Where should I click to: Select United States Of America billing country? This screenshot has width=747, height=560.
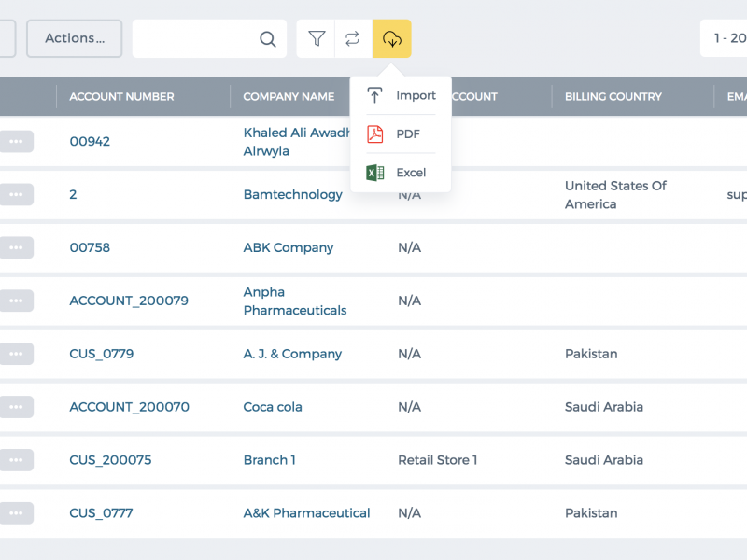click(615, 195)
